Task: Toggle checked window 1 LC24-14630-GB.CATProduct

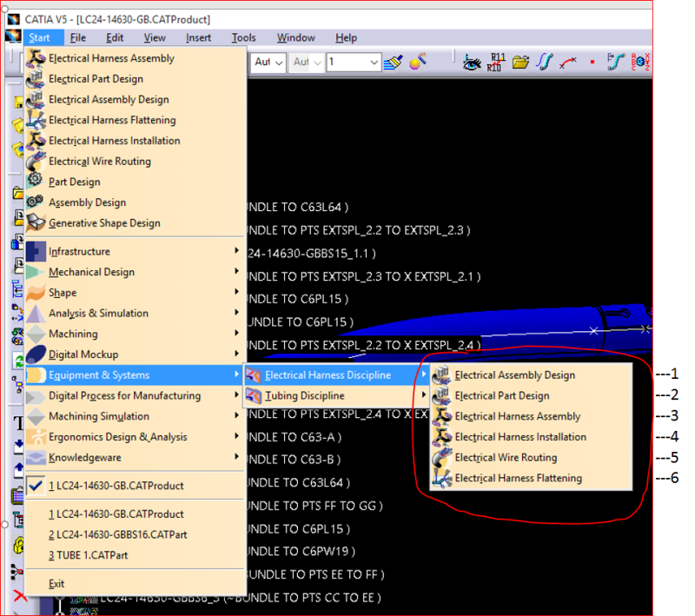Action: pos(136,486)
